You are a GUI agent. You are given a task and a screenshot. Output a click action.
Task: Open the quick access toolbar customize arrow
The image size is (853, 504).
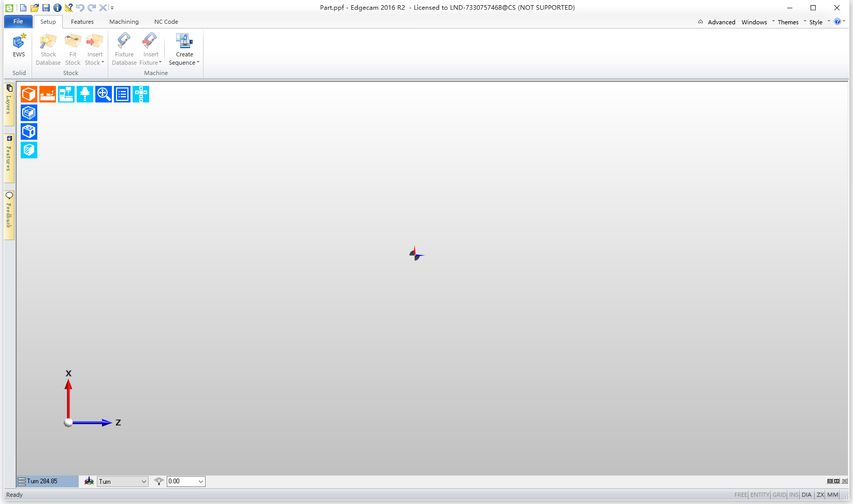coord(112,8)
